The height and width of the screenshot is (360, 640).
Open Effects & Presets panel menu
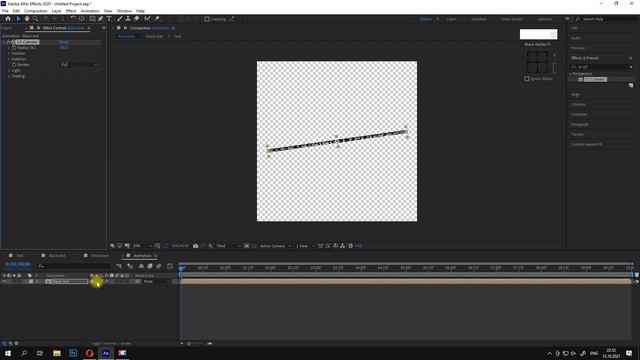(631, 58)
